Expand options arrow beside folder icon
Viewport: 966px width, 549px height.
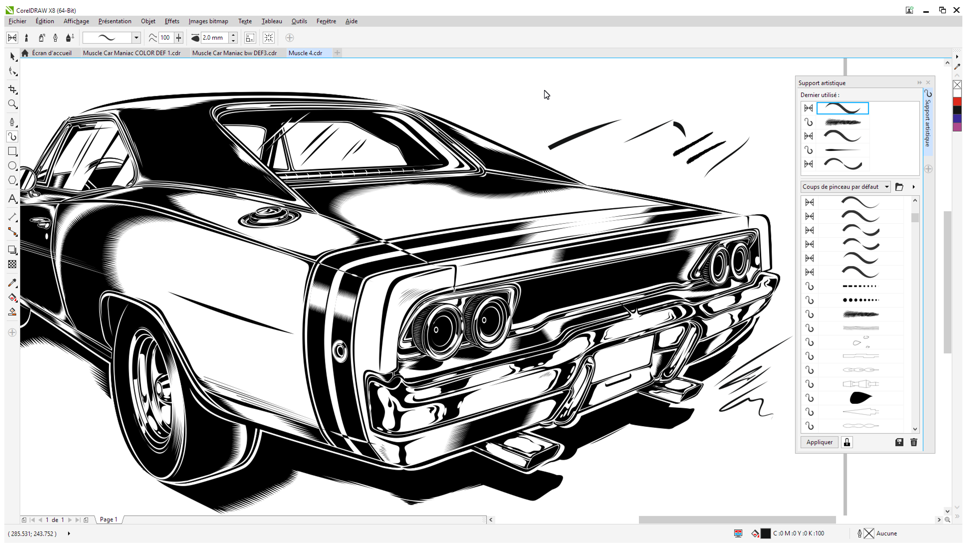(914, 187)
